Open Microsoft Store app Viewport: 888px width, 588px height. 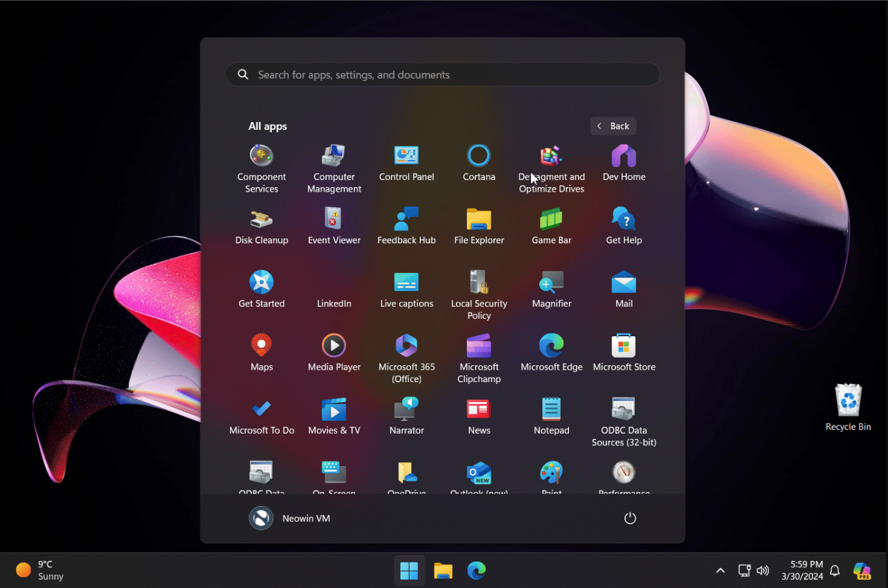[x=623, y=352]
